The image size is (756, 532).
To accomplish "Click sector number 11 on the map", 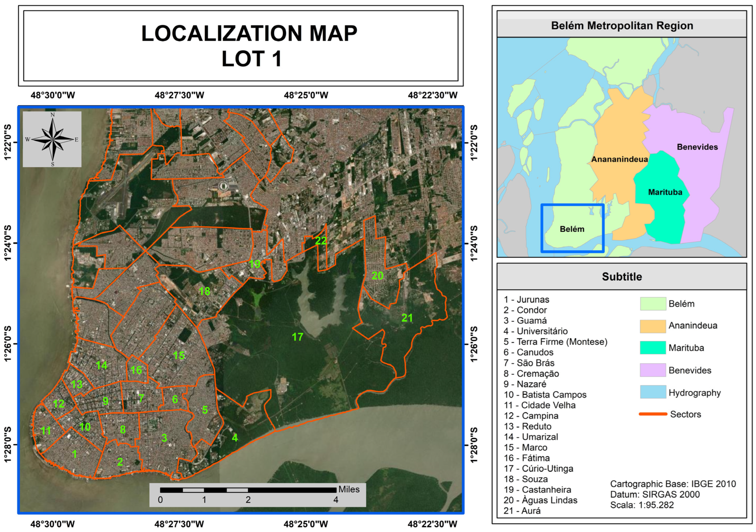I will tap(46, 431).
